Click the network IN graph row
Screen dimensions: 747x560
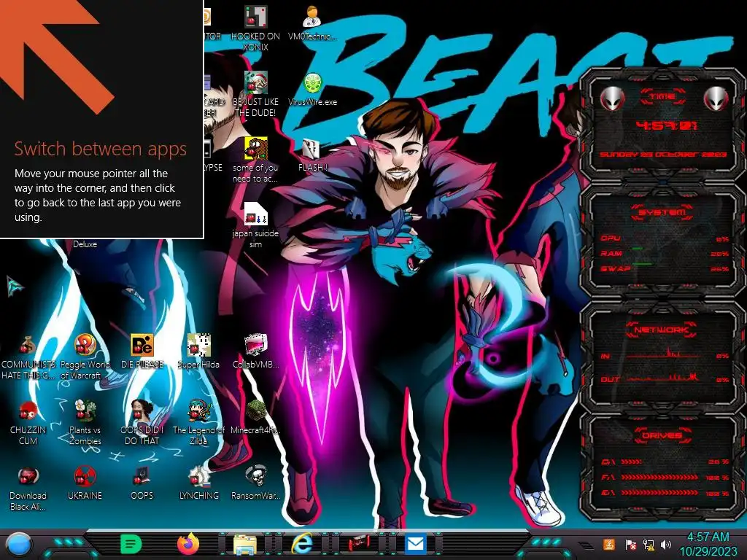(664, 354)
